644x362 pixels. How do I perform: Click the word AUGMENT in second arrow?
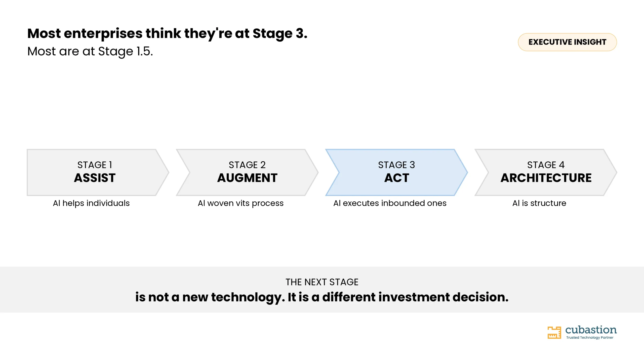tap(247, 178)
